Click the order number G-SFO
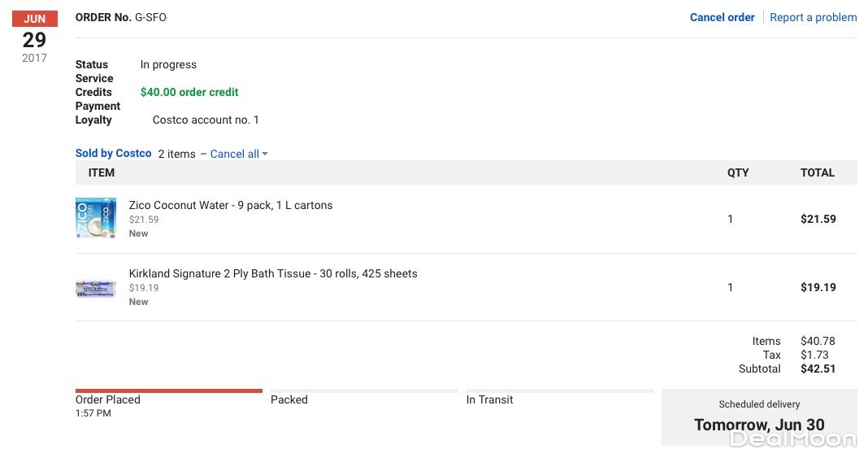This screenshot has height=458, width=868. [150, 17]
